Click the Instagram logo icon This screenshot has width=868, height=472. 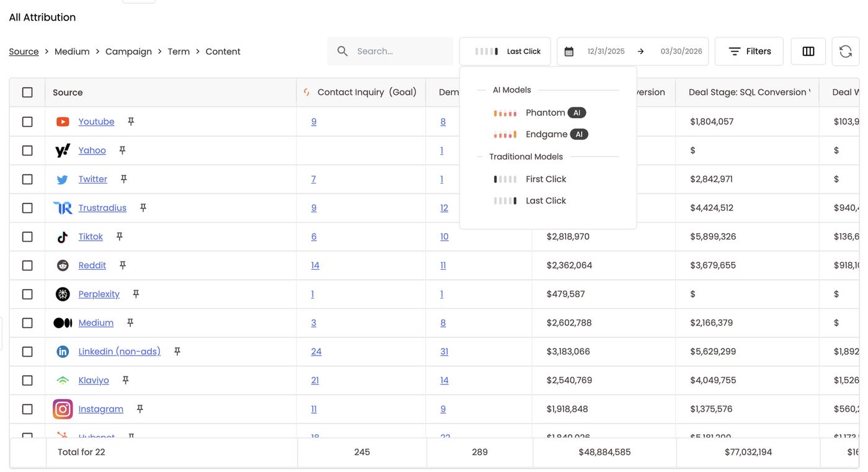63,409
